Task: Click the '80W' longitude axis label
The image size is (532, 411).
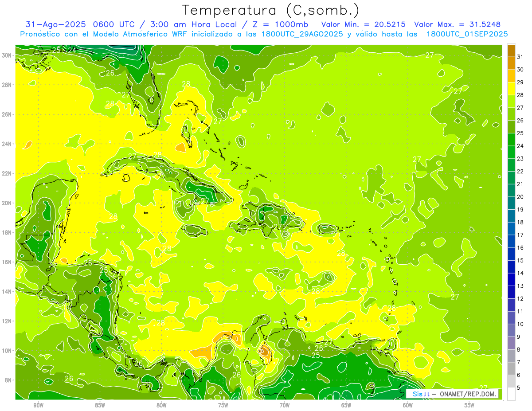Action: pyautogui.click(x=161, y=405)
